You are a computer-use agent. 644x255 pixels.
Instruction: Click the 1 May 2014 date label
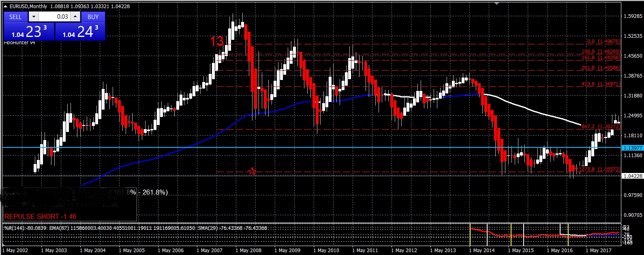coord(482,251)
